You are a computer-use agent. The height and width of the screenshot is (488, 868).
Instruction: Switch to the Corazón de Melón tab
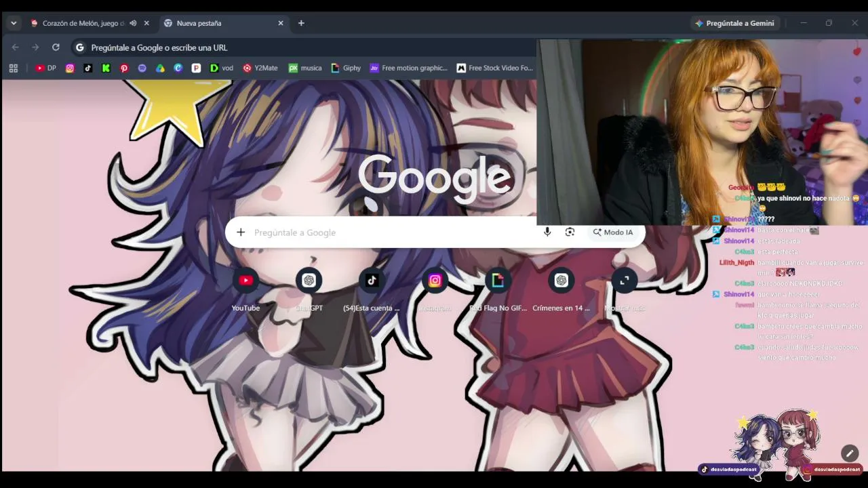point(83,23)
